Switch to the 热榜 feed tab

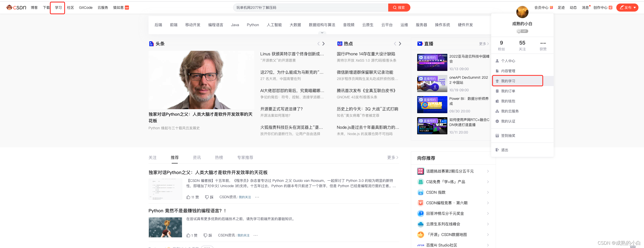click(219, 157)
